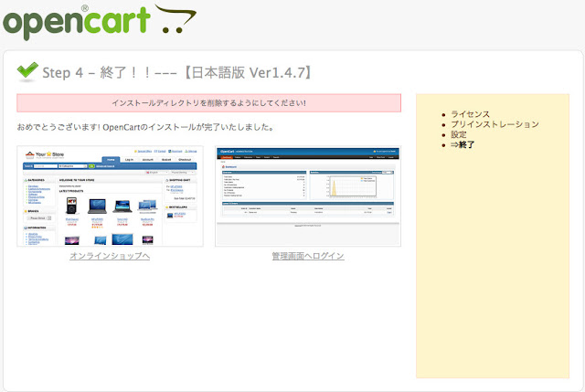Select ⇒終了 in the steps list
Viewport: 585px width, 392px height.
click(463, 144)
